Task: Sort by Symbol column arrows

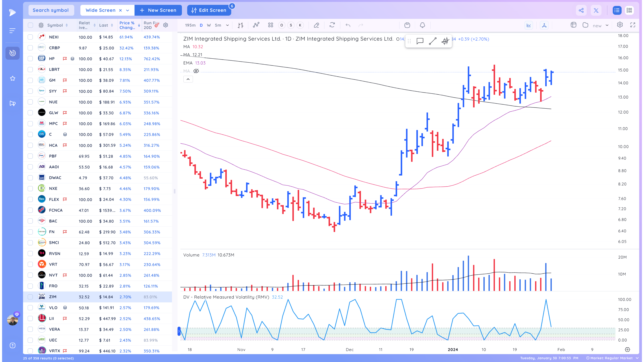Action: click(66, 25)
